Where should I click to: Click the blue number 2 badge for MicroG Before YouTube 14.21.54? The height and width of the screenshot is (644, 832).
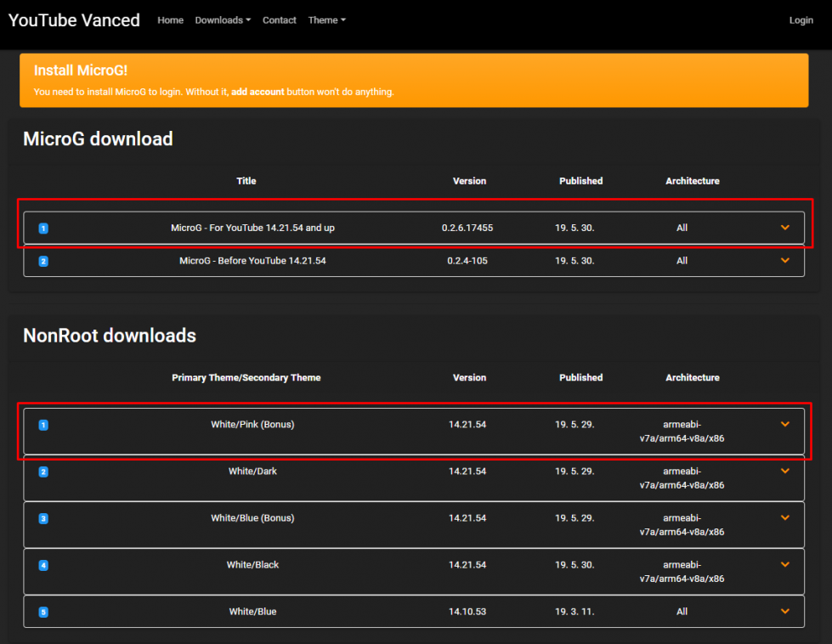43,261
